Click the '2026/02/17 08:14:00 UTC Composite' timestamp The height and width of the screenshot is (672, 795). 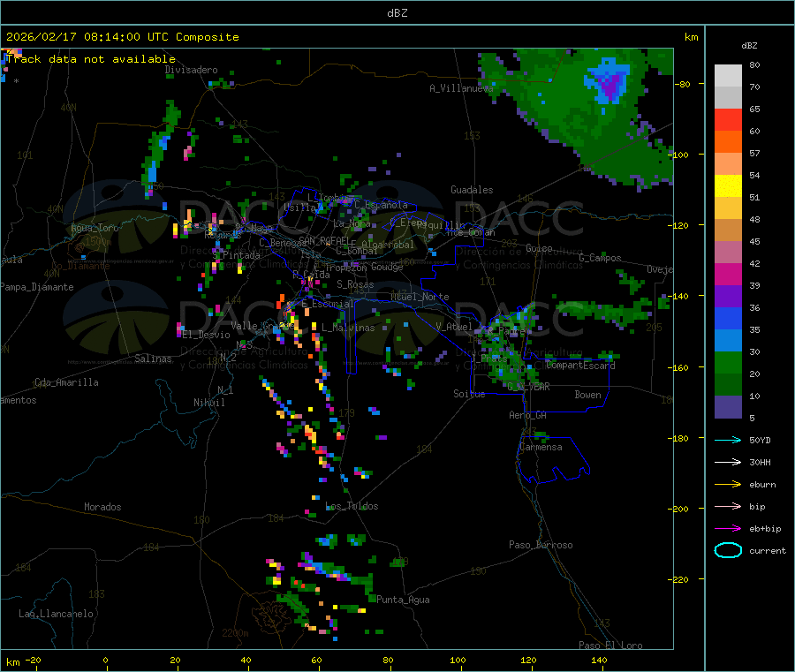click(122, 37)
